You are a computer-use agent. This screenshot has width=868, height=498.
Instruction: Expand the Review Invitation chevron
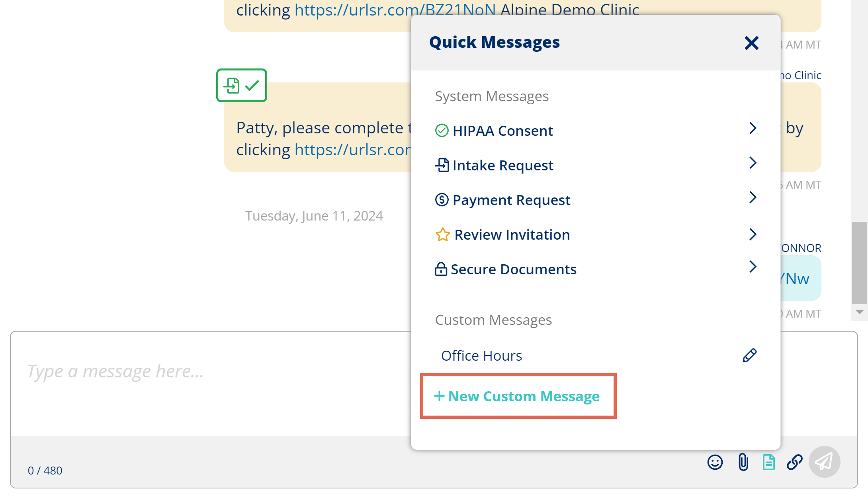tap(753, 234)
